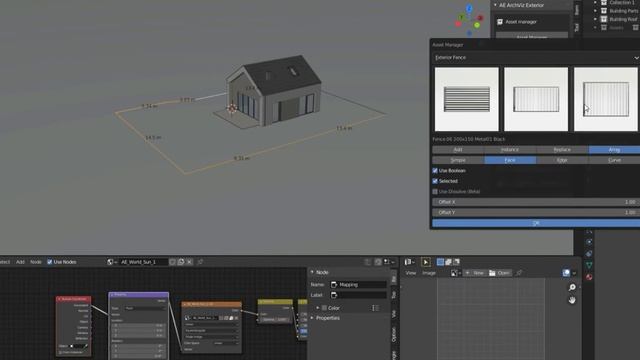The width and height of the screenshot is (640, 360).
Task: Click the Asset manager panel icon
Action: click(500, 22)
